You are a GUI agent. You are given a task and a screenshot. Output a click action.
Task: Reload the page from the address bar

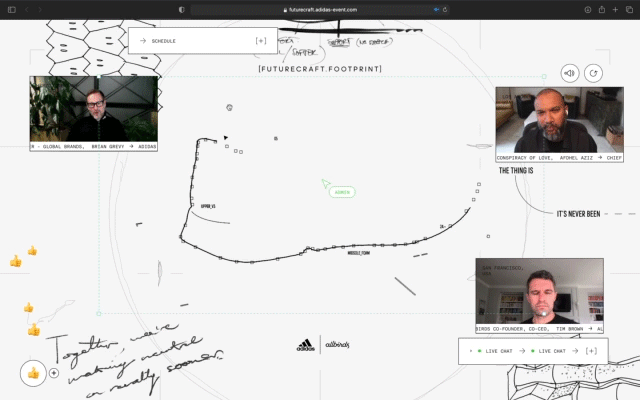(x=445, y=9)
